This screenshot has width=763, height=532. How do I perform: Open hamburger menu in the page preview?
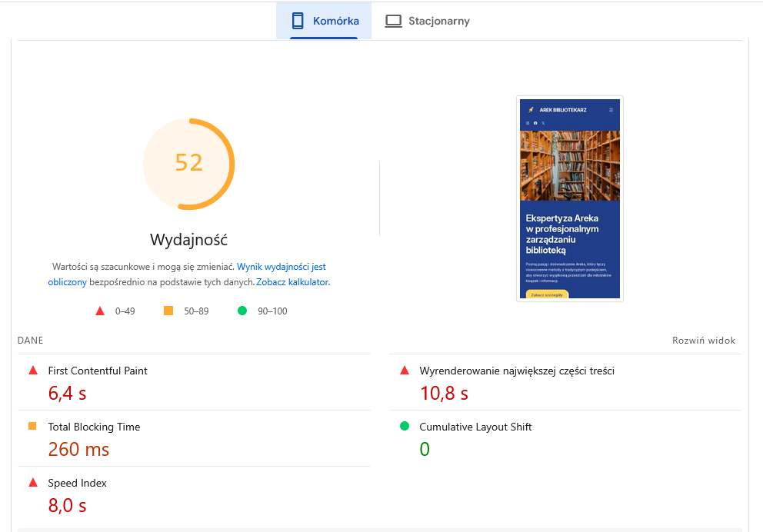coord(611,110)
